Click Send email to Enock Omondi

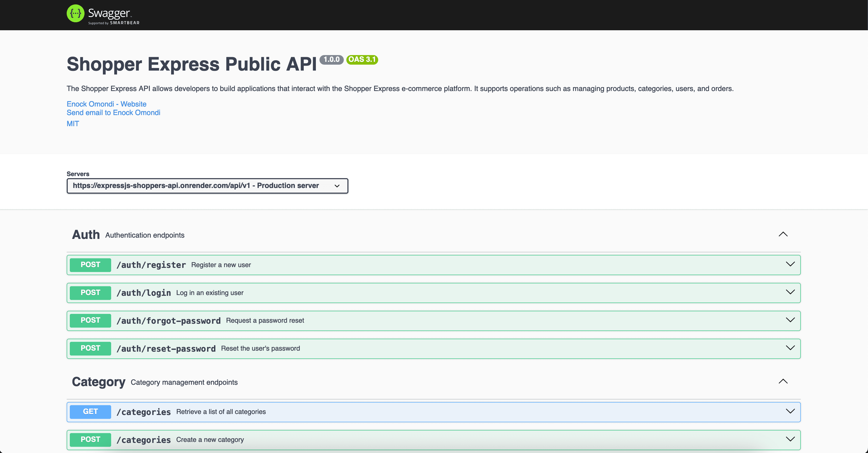pyautogui.click(x=113, y=112)
